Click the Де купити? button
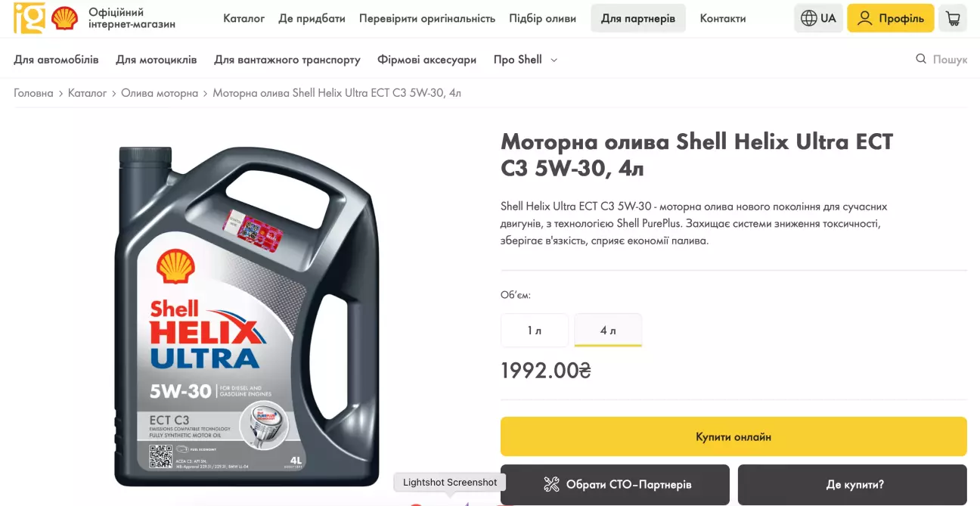This screenshot has height=506, width=980. pyautogui.click(x=852, y=485)
